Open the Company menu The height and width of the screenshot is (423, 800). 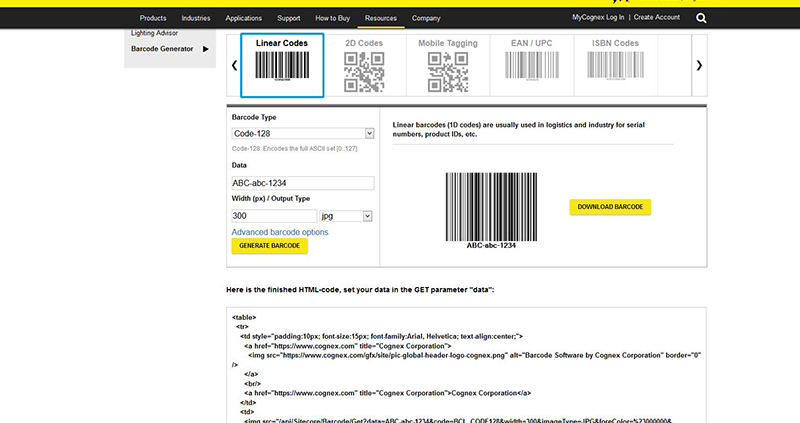426,18
